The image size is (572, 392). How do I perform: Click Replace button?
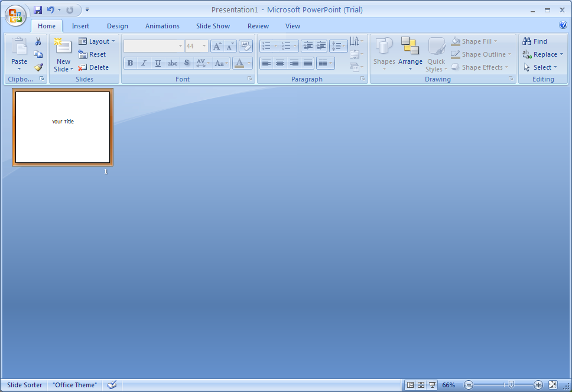[540, 54]
